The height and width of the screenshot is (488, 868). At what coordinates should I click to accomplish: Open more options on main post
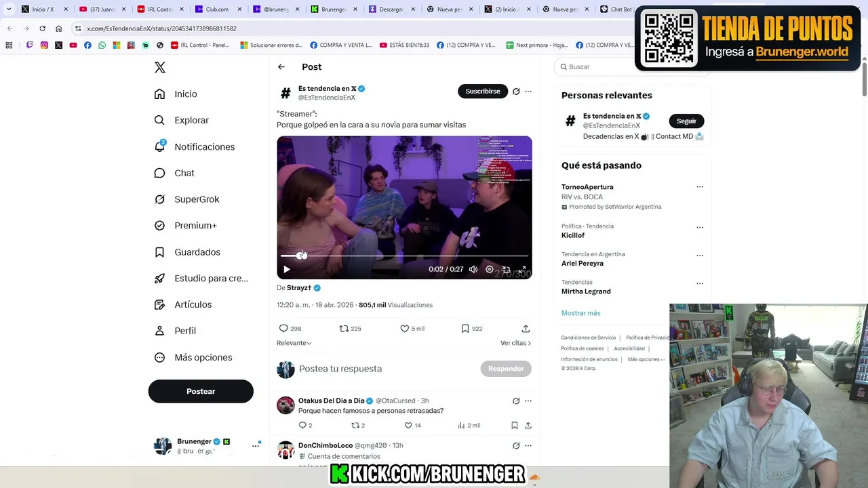pos(528,91)
